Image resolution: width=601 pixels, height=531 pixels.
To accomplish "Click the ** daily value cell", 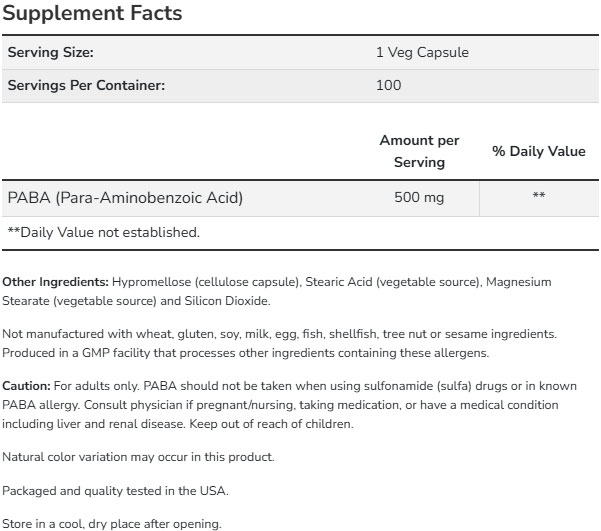I will (538, 197).
